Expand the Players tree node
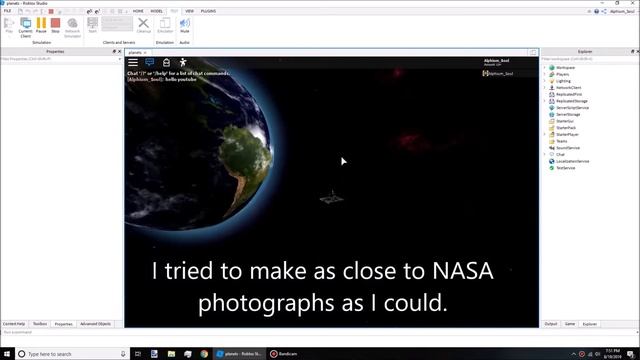640x360 pixels. (544, 74)
